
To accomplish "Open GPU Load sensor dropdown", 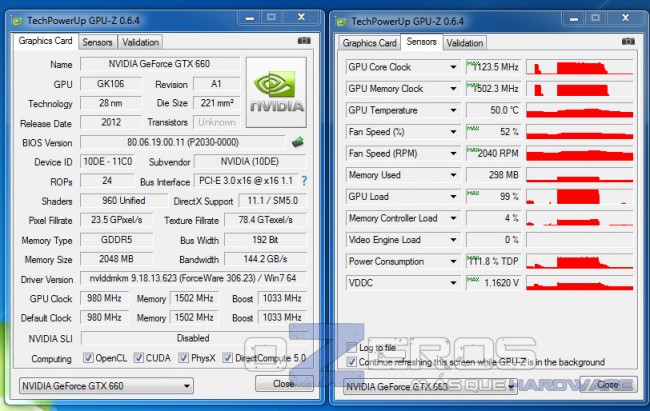I will [454, 196].
